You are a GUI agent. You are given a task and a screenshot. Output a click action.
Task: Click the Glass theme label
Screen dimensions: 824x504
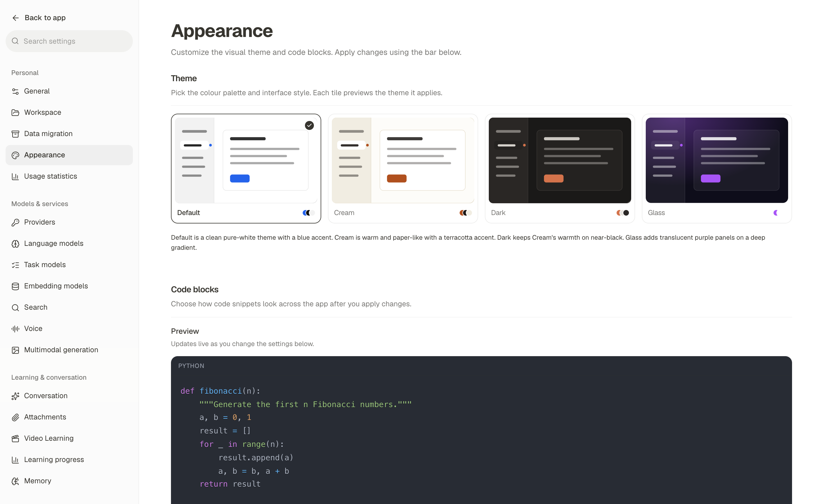pyautogui.click(x=656, y=213)
